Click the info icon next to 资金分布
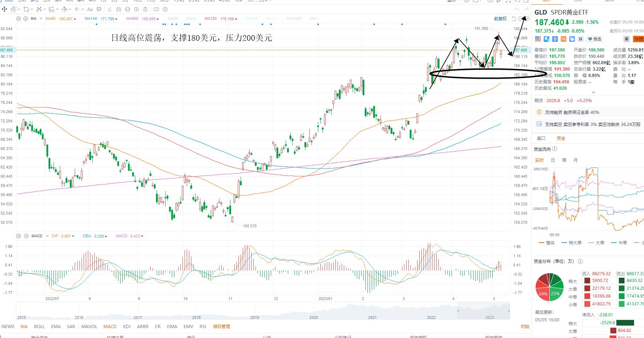Screen dimensions: 644x338 (x=580, y=261)
